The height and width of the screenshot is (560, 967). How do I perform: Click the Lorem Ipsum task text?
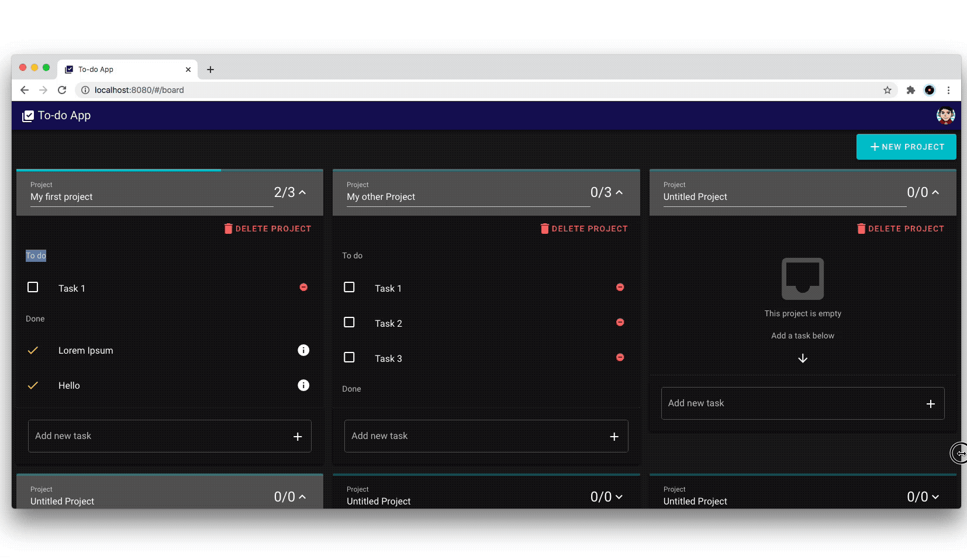click(x=86, y=351)
